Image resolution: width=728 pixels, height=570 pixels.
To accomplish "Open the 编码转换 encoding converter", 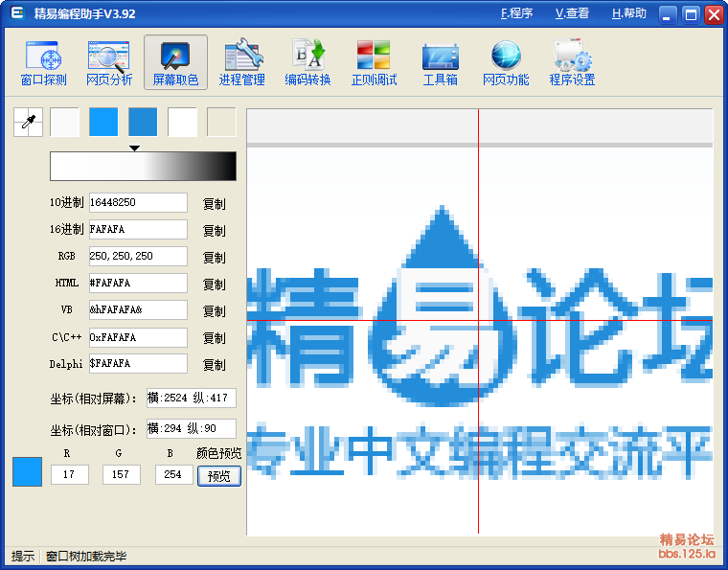I will click(x=307, y=62).
